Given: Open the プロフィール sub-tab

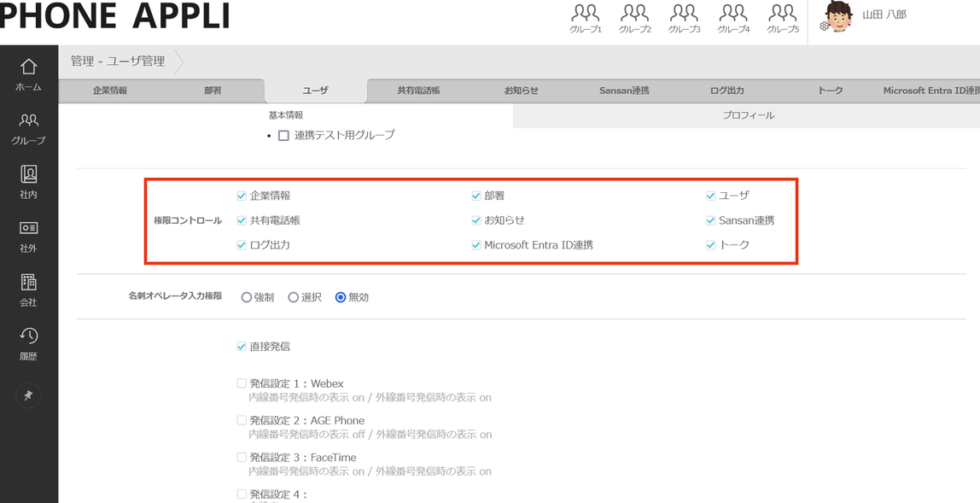Looking at the screenshot, I should pos(748,115).
